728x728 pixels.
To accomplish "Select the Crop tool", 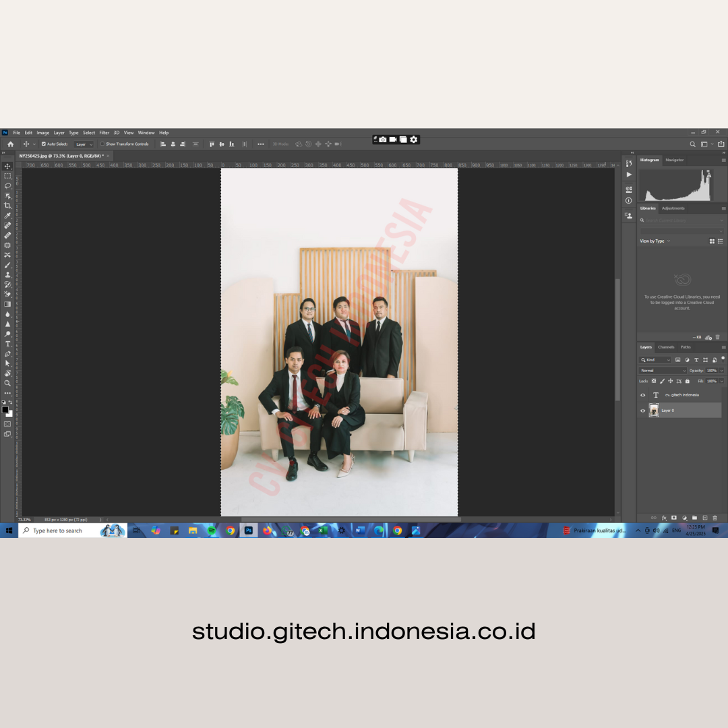I will point(7,206).
